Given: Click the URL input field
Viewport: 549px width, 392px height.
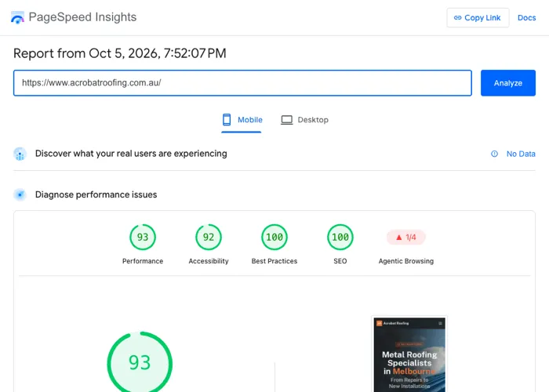Looking at the screenshot, I should [x=242, y=83].
